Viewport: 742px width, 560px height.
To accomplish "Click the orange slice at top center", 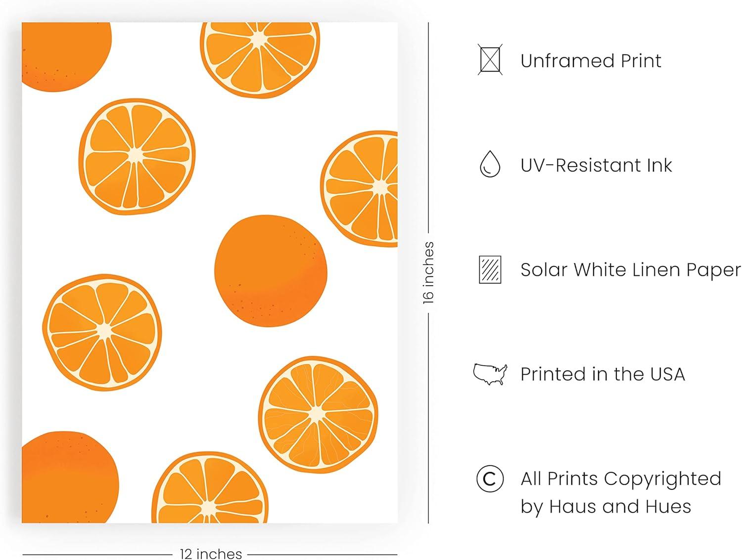I will pyautogui.click(x=260, y=59).
